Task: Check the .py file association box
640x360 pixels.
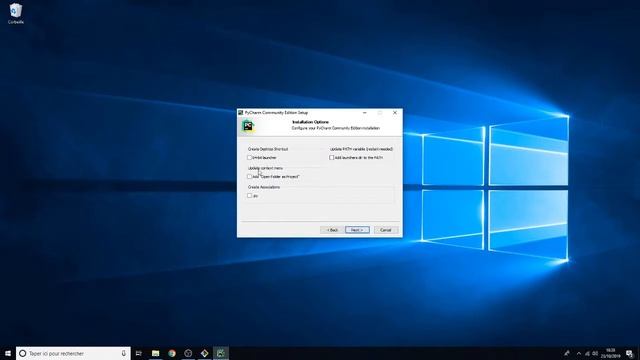Action: [x=249, y=196]
